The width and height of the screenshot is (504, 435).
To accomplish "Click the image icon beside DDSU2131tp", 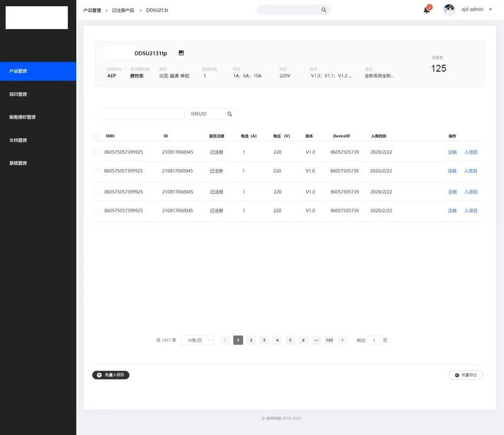I will pyautogui.click(x=181, y=53).
